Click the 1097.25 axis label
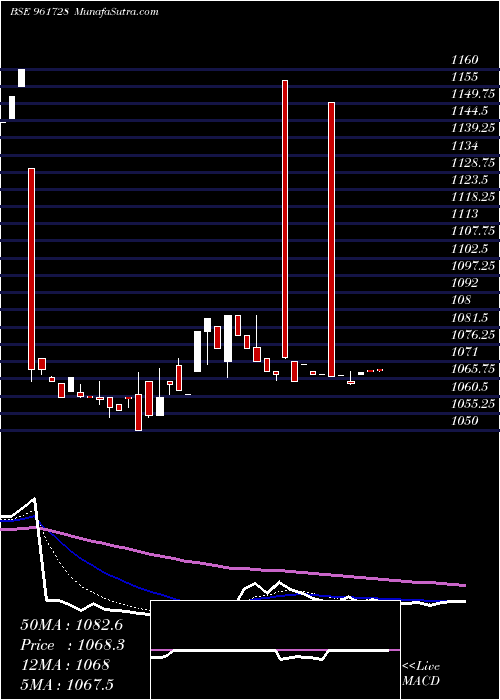The image size is (500, 700). (x=473, y=266)
